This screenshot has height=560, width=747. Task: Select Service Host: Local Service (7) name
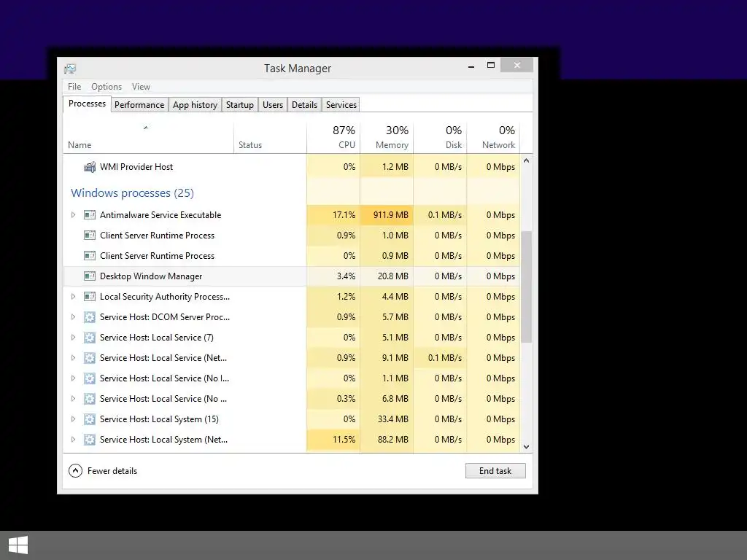pos(157,338)
